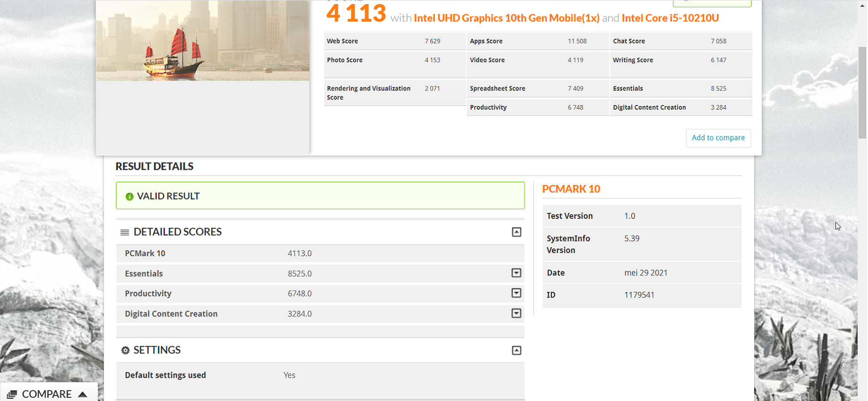
Task: Click the 4 113 overall score
Action: (x=356, y=13)
